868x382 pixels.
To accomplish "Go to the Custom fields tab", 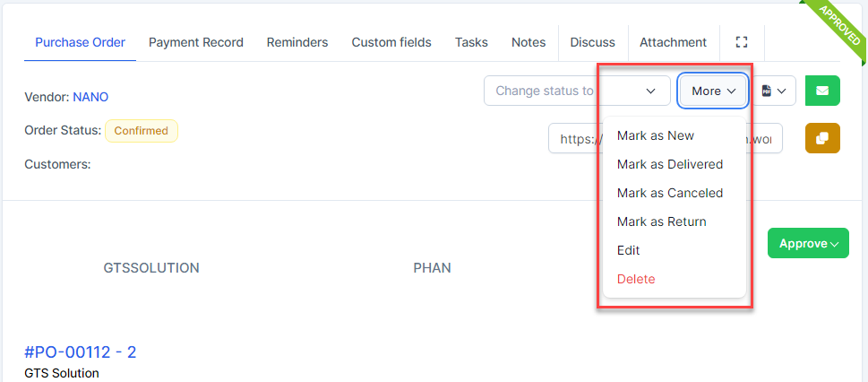I will coord(391,42).
